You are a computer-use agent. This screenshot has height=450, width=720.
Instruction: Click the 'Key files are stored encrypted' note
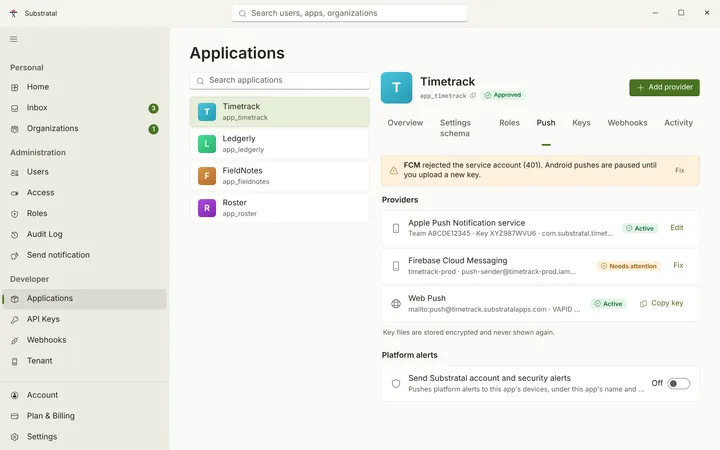[x=468, y=332]
